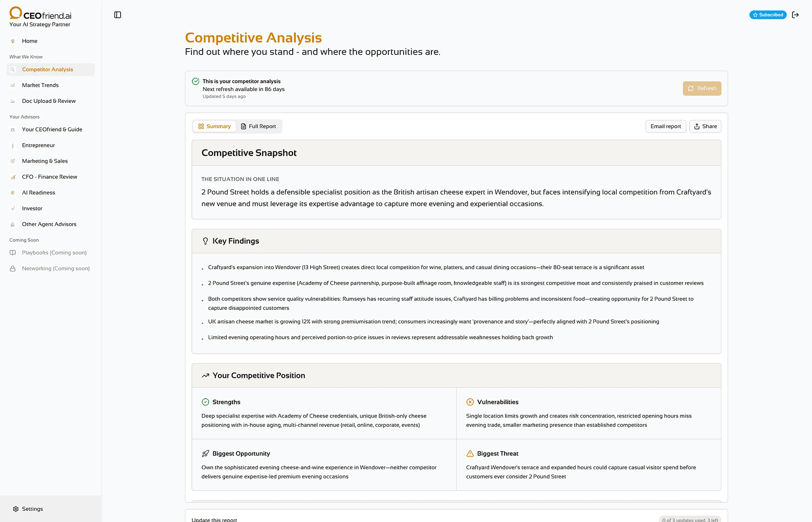Switch to the Summary tab
Screen dimensions: 812x522
pos(214,126)
